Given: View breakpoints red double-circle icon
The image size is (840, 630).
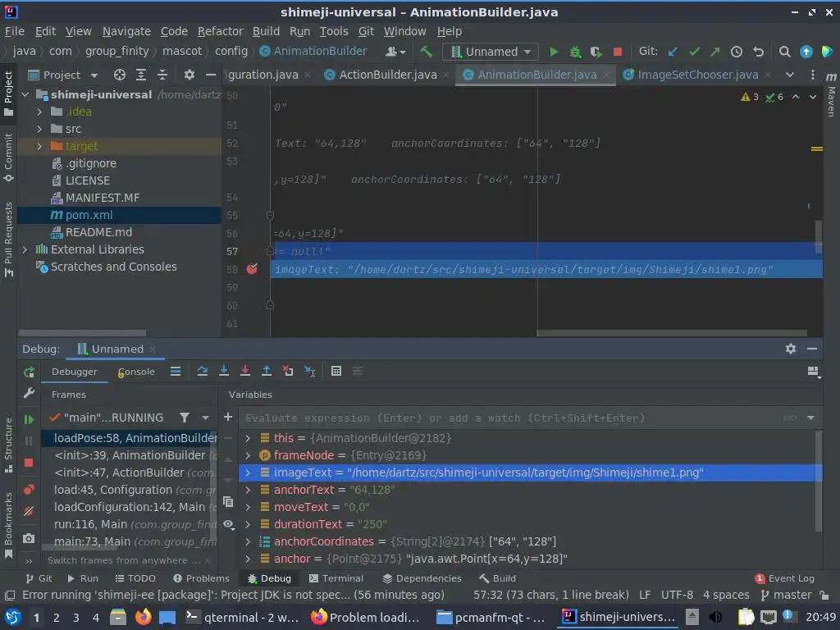Looking at the screenshot, I should point(29,489).
